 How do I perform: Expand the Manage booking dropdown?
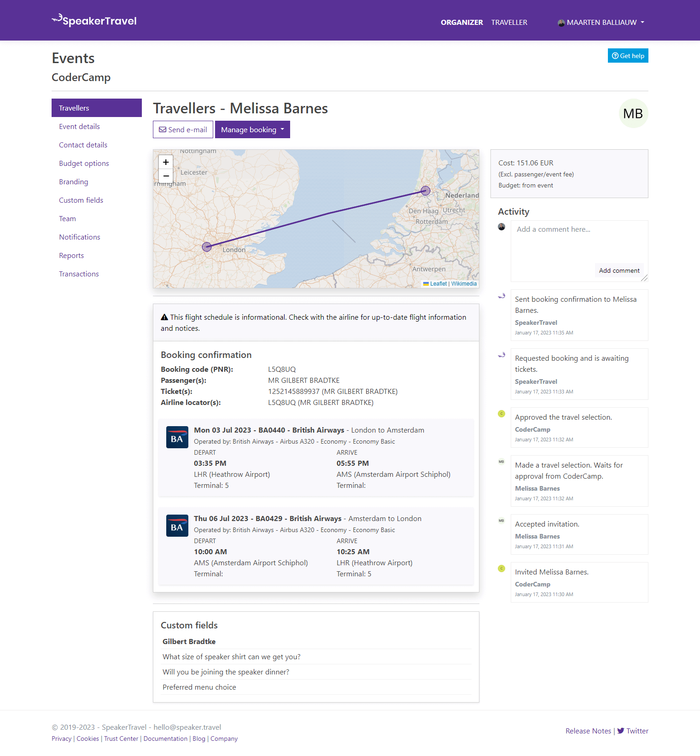(252, 129)
